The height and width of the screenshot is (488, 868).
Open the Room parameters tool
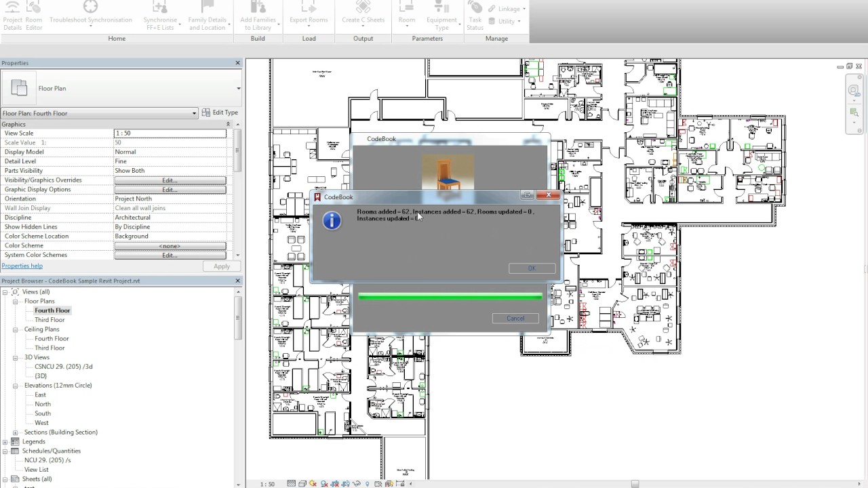tap(406, 14)
